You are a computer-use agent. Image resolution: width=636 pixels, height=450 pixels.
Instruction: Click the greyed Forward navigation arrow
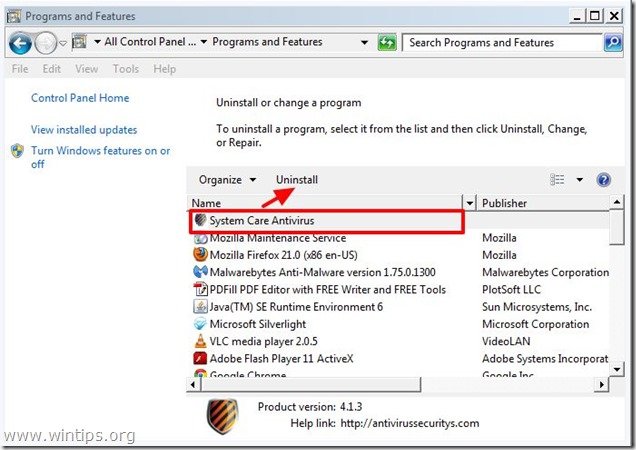(x=45, y=43)
